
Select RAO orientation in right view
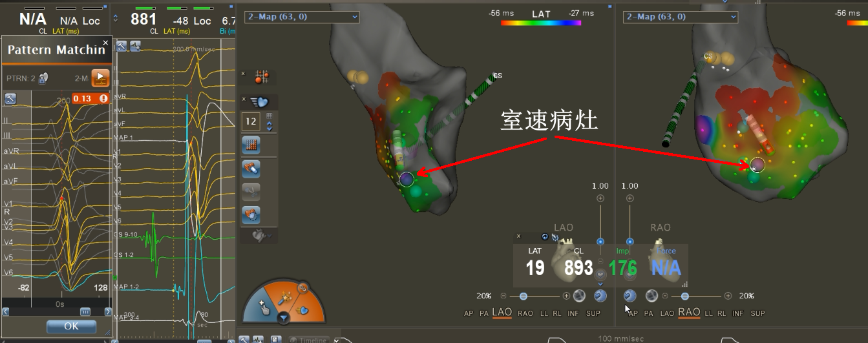coord(689,313)
